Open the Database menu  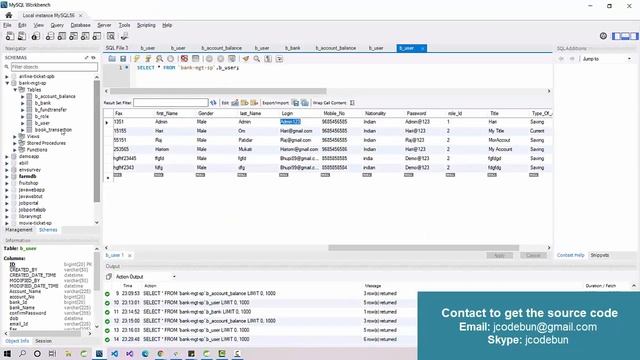[80, 25]
